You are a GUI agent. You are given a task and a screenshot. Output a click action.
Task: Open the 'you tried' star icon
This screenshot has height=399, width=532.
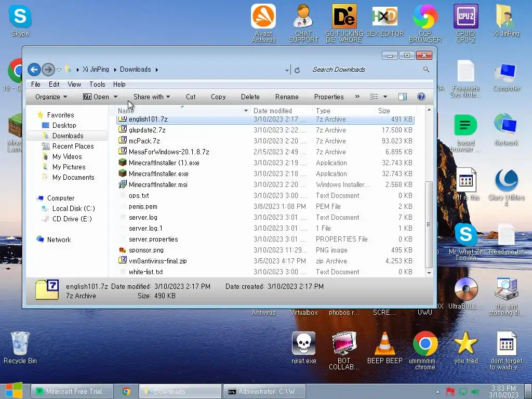coord(465,348)
